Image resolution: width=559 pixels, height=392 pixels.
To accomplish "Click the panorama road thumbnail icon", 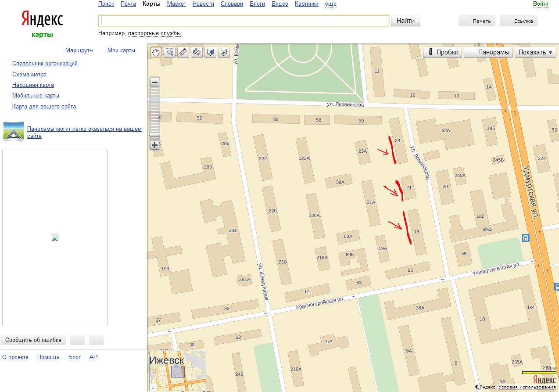I will click(13, 132).
